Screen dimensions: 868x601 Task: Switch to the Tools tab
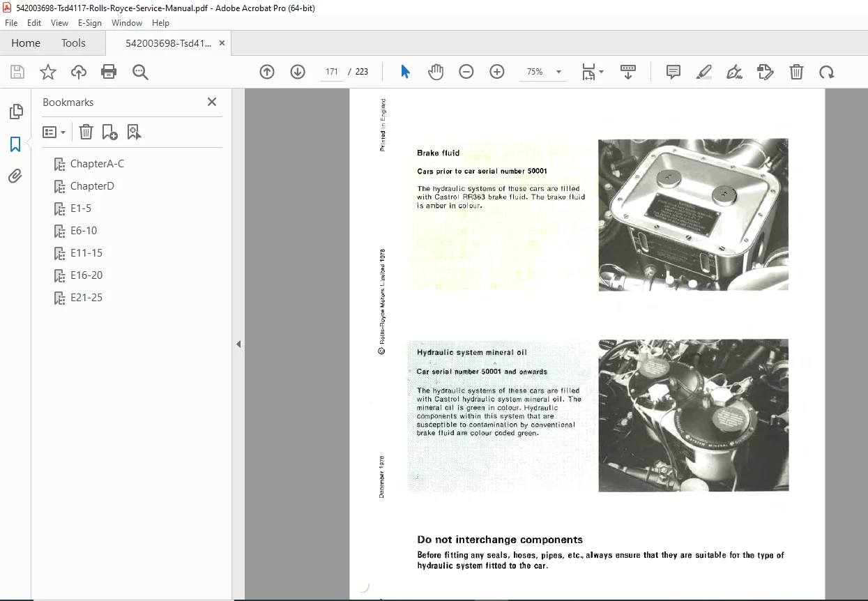[73, 43]
